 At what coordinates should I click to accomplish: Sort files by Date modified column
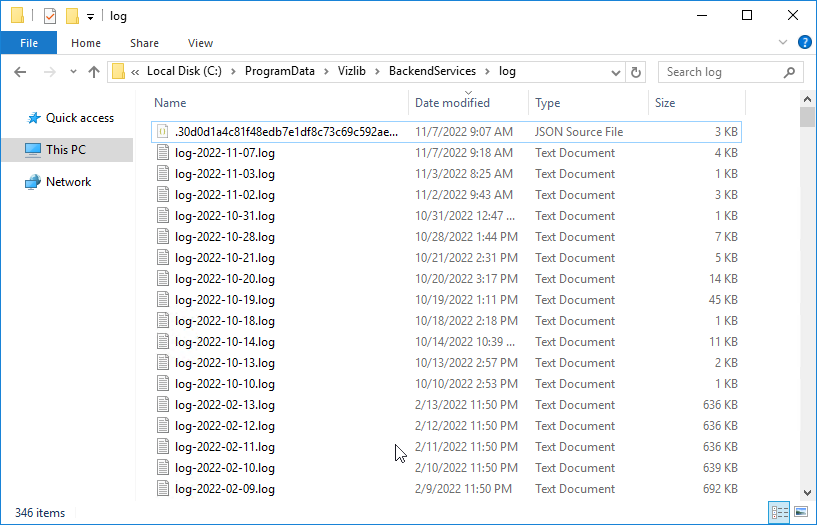pyautogui.click(x=452, y=103)
